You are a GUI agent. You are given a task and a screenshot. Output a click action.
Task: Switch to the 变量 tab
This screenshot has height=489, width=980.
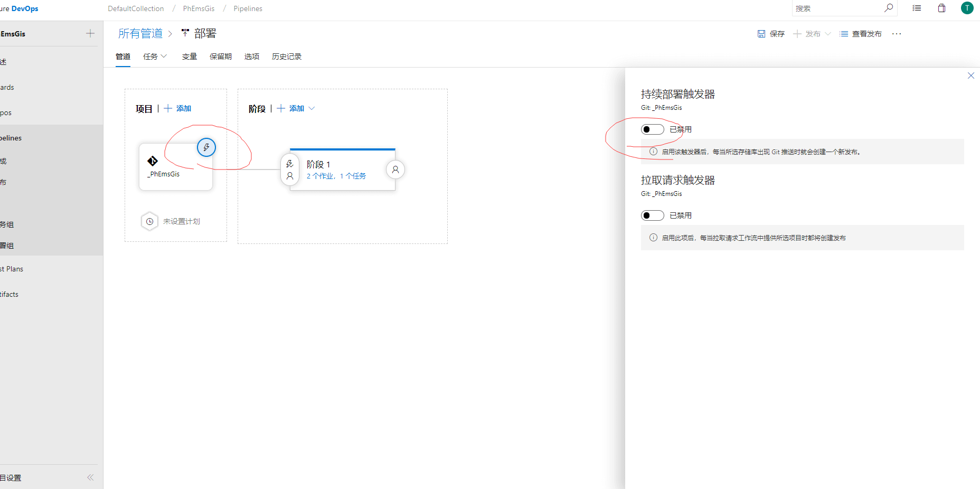tap(189, 57)
